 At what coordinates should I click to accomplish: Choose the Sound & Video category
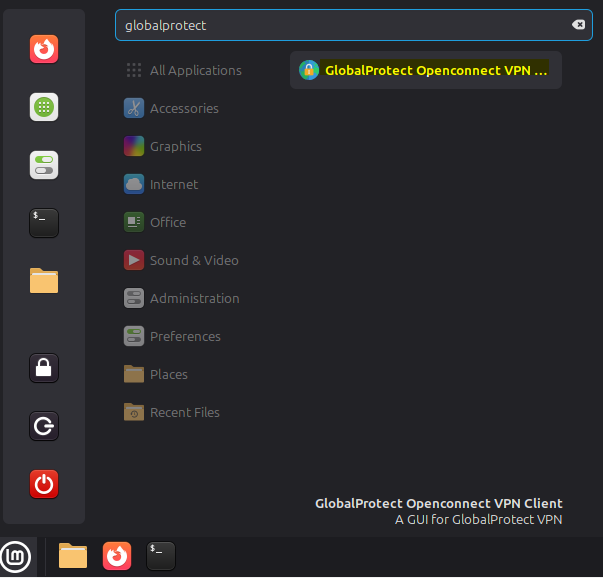click(x=193, y=260)
